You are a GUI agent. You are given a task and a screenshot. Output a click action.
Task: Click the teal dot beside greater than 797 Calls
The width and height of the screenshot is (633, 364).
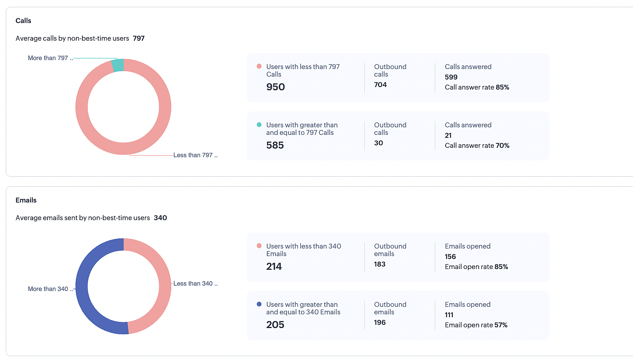point(259,125)
